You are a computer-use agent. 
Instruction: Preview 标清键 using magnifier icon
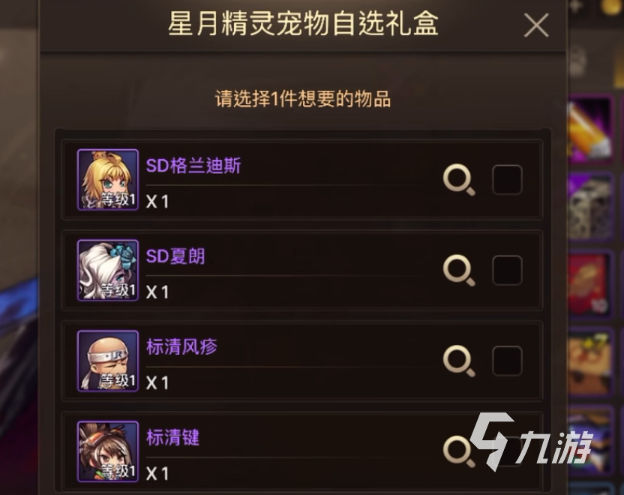[x=459, y=452]
